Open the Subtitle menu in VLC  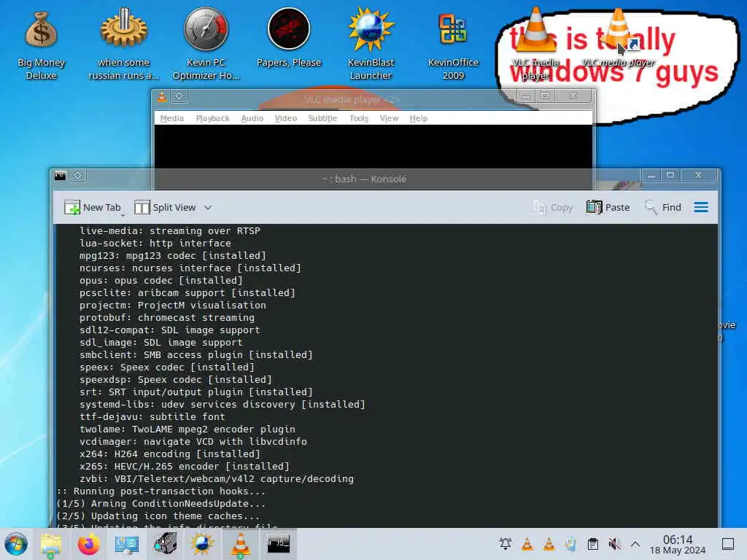322,118
